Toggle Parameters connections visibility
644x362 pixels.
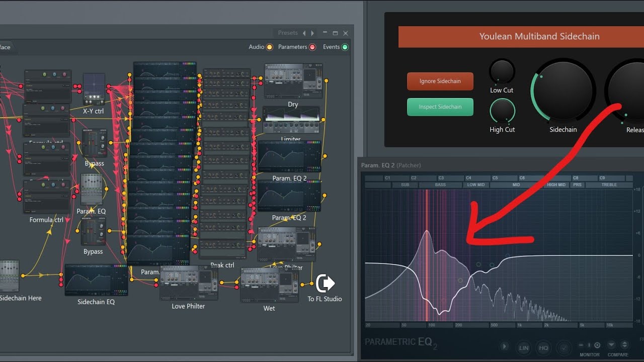(x=312, y=47)
